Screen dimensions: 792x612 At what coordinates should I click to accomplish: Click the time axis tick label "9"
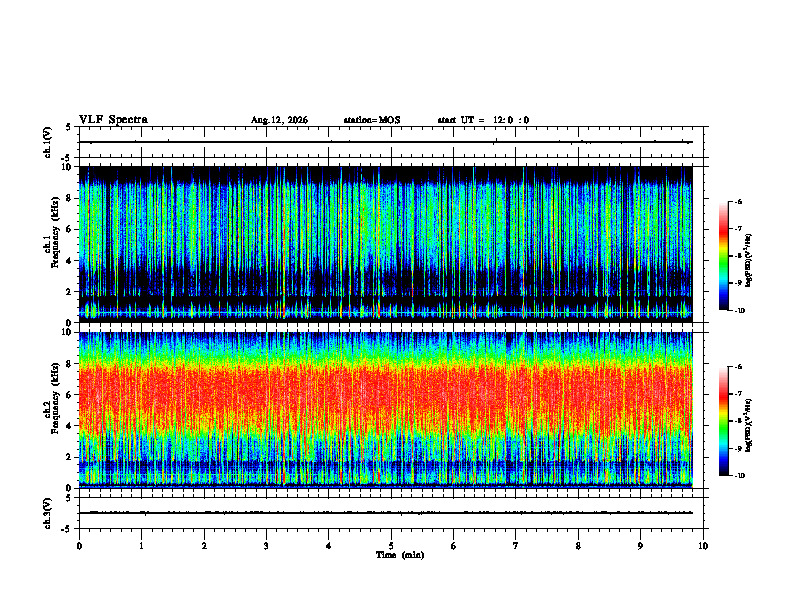[x=640, y=546]
